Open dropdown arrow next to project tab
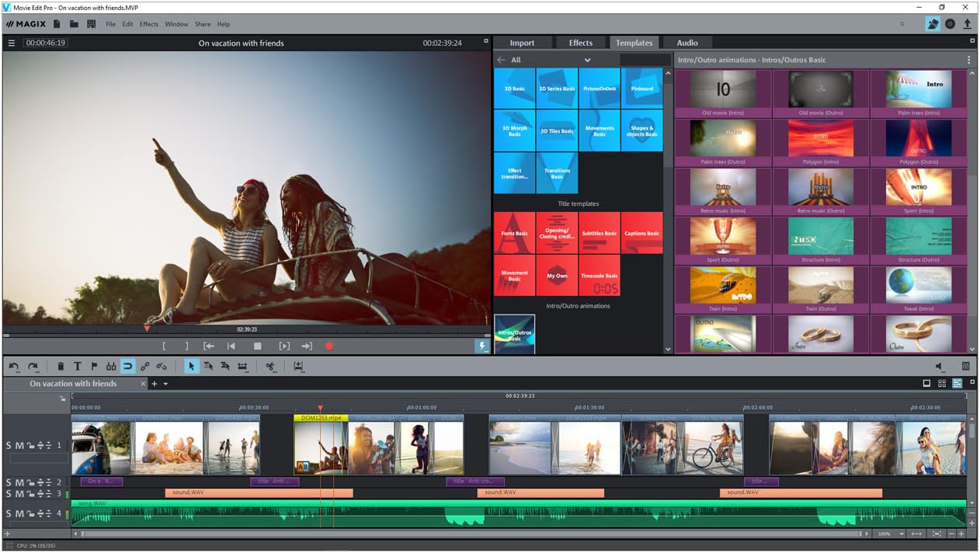 click(165, 384)
